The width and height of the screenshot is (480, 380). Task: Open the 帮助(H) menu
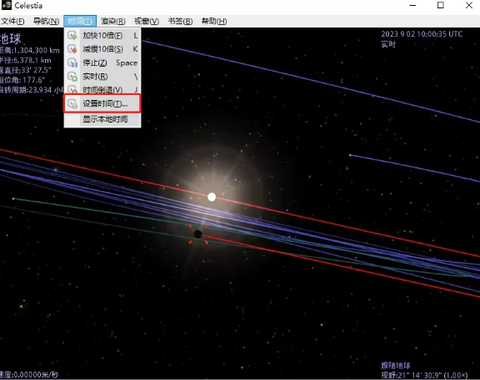click(x=214, y=21)
